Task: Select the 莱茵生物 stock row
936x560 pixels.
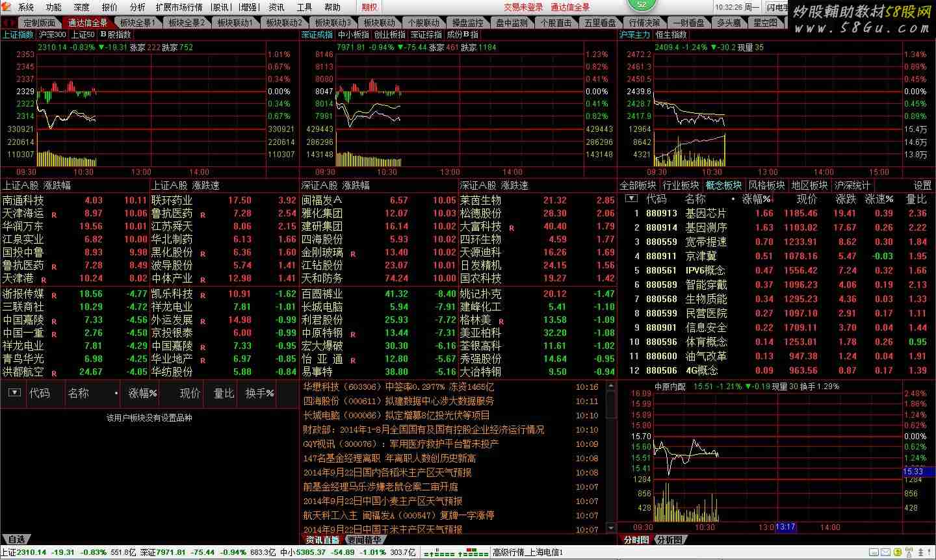Action: (538, 201)
